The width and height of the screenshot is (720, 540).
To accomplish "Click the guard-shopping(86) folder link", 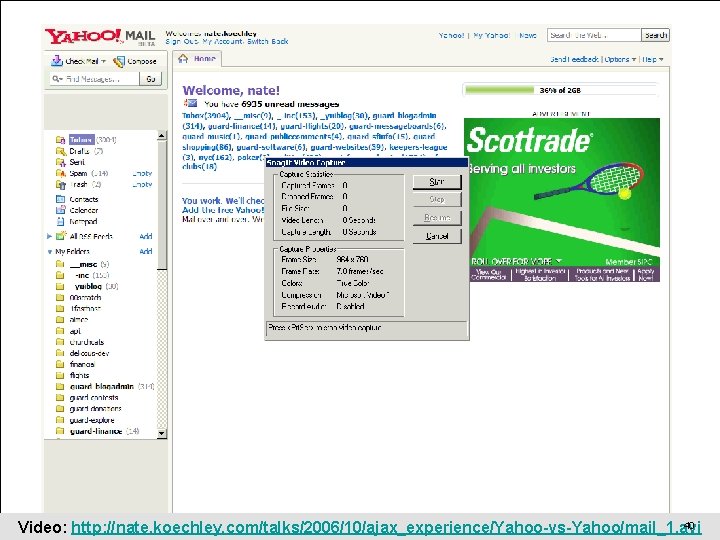I will [207, 147].
